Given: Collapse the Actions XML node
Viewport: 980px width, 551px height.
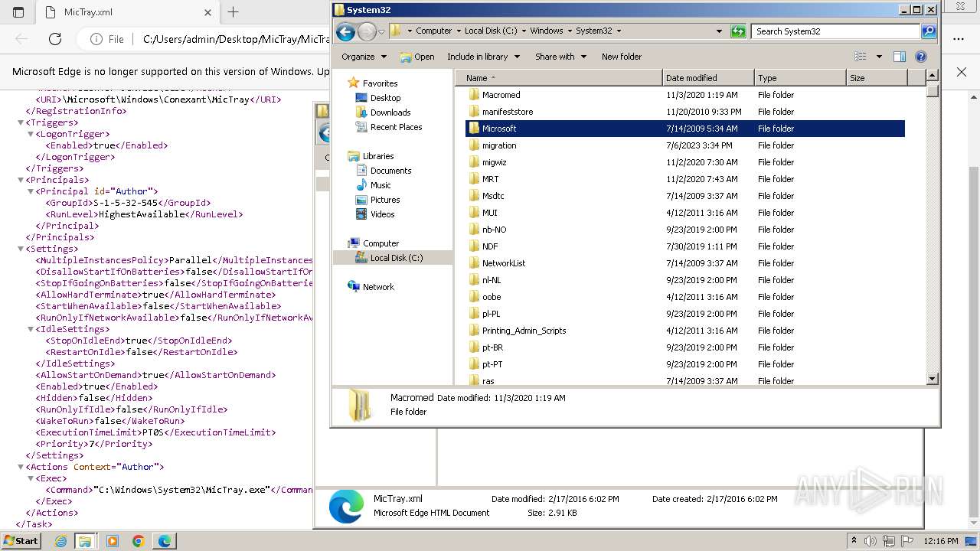Looking at the screenshot, I should [x=21, y=467].
